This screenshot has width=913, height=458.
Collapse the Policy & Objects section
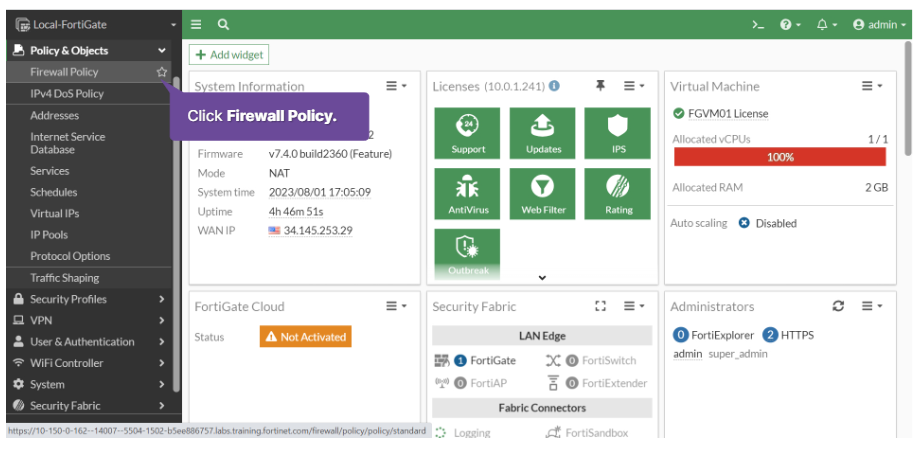pos(161,51)
